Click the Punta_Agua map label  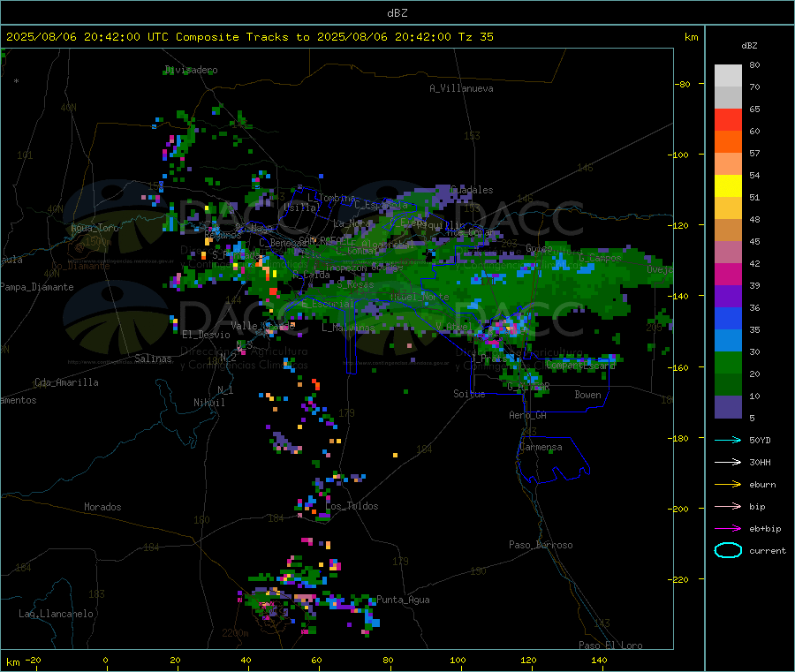click(x=403, y=600)
